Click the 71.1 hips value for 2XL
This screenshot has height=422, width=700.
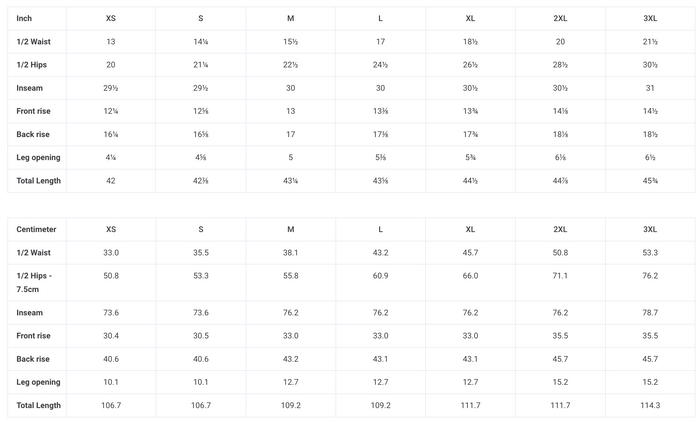pos(560,276)
